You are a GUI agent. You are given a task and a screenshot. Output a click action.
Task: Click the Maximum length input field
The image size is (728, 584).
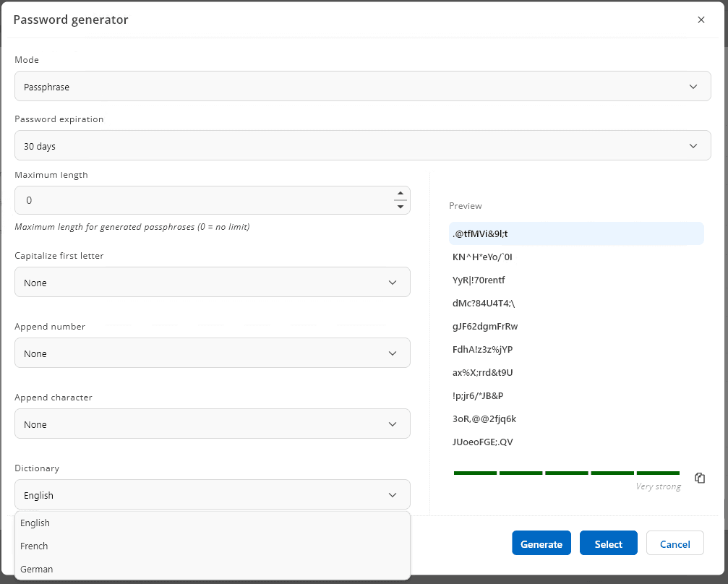[x=202, y=200]
